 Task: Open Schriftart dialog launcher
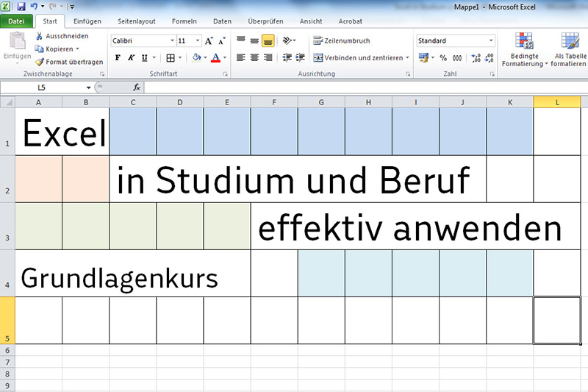tap(225, 74)
